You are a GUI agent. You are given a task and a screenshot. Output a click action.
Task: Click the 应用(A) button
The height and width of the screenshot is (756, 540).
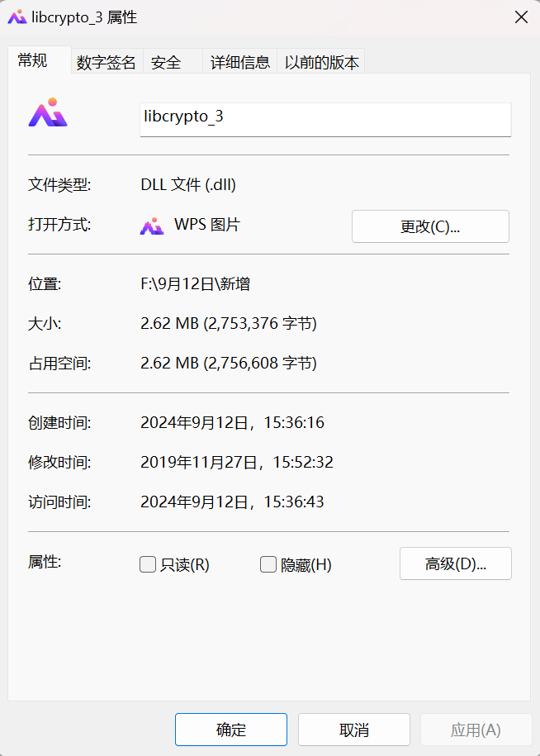click(476, 730)
